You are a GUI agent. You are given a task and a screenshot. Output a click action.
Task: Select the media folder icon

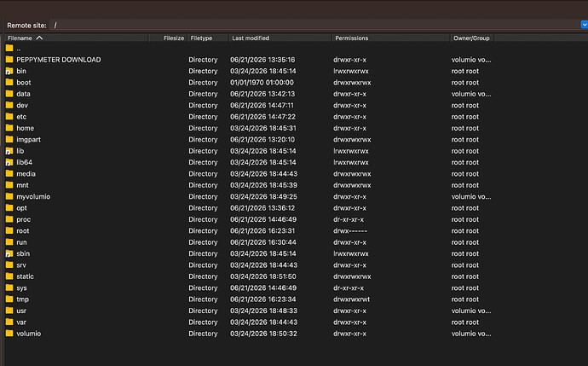(9, 173)
